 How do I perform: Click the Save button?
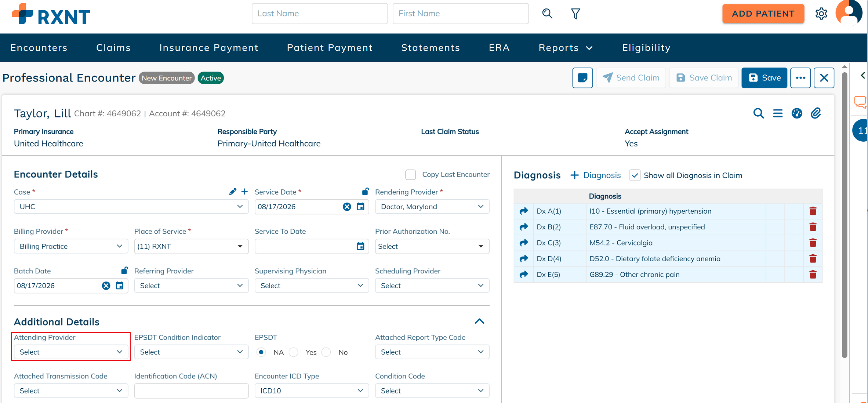point(764,78)
